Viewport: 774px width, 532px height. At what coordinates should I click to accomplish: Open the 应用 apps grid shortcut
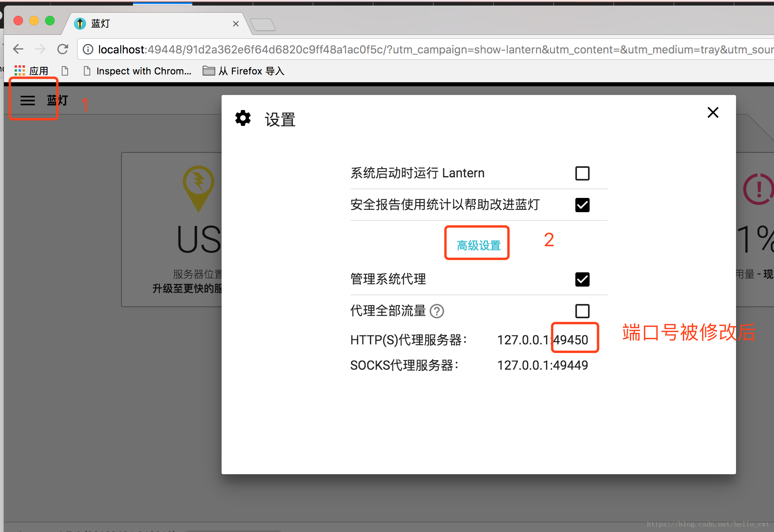pos(31,71)
